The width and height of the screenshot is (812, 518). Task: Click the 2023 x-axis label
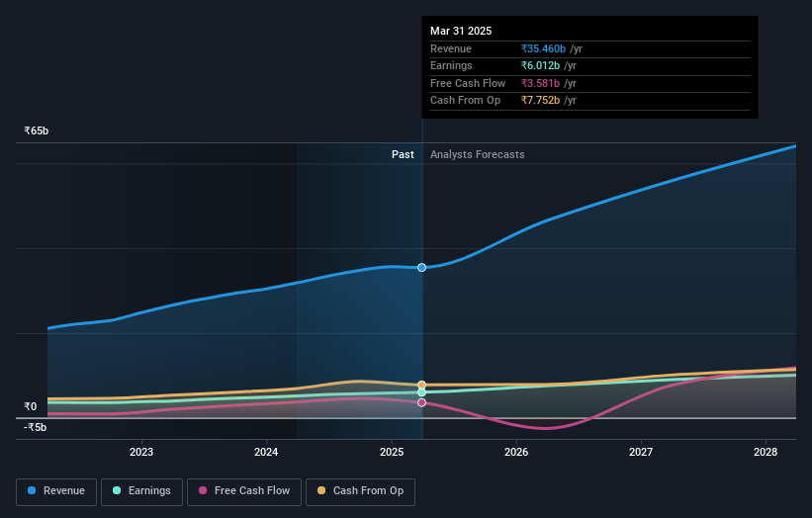pyautogui.click(x=141, y=453)
